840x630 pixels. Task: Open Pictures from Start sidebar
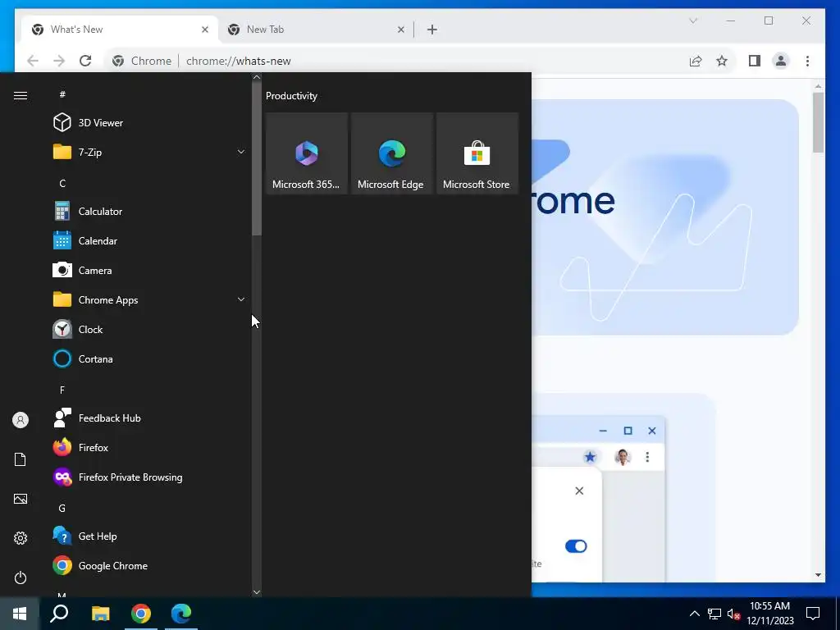coord(21,499)
